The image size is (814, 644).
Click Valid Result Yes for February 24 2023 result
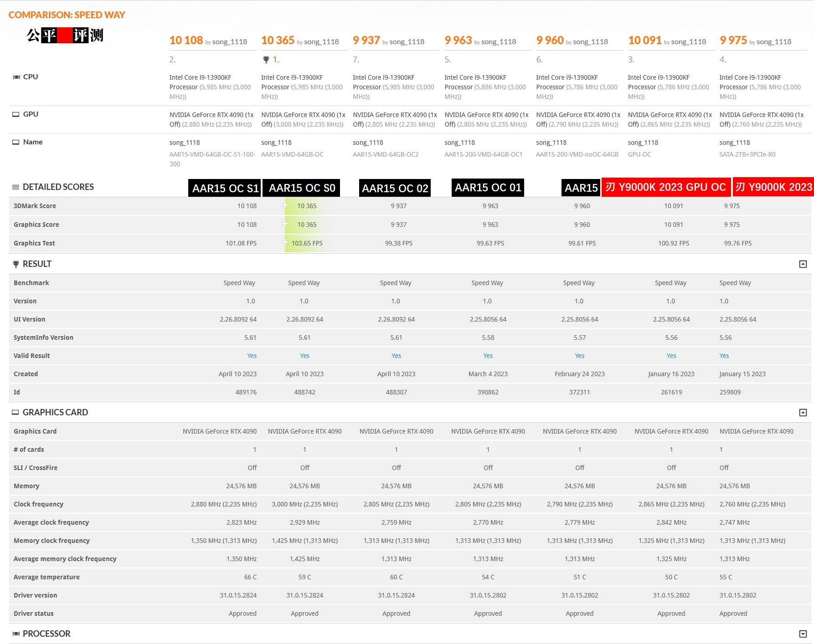click(580, 356)
